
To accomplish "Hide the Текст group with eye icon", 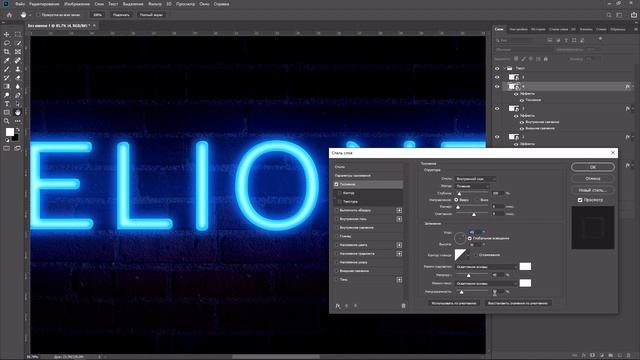I will [x=497, y=69].
